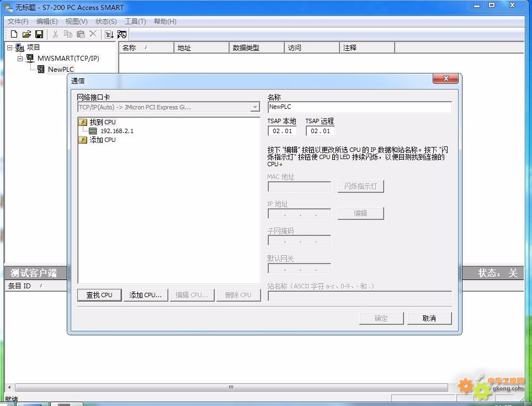Image resolution: width=532 pixels, height=406 pixels.
Task: Click the 取消 button
Action: click(x=429, y=318)
